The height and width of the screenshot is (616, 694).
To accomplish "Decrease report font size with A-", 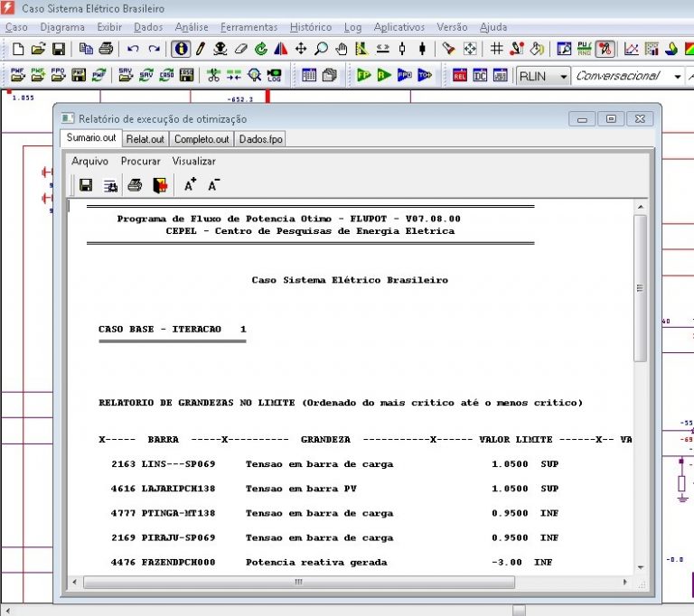I will (x=213, y=185).
